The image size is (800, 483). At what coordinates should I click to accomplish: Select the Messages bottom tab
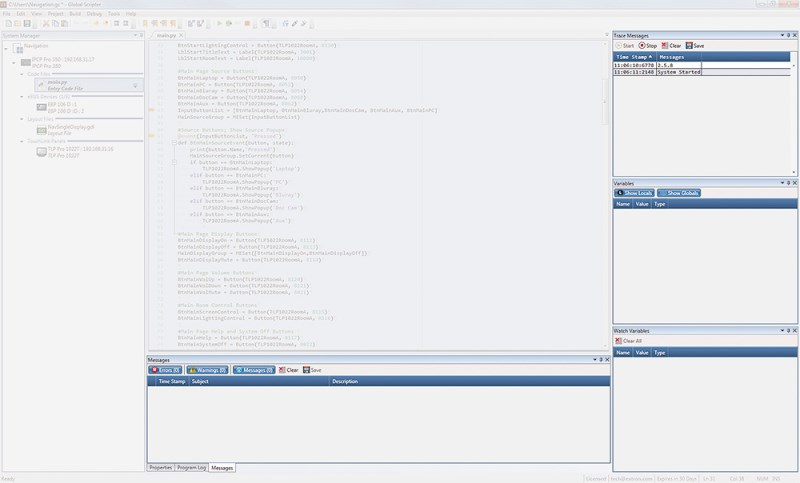(x=222, y=468)
